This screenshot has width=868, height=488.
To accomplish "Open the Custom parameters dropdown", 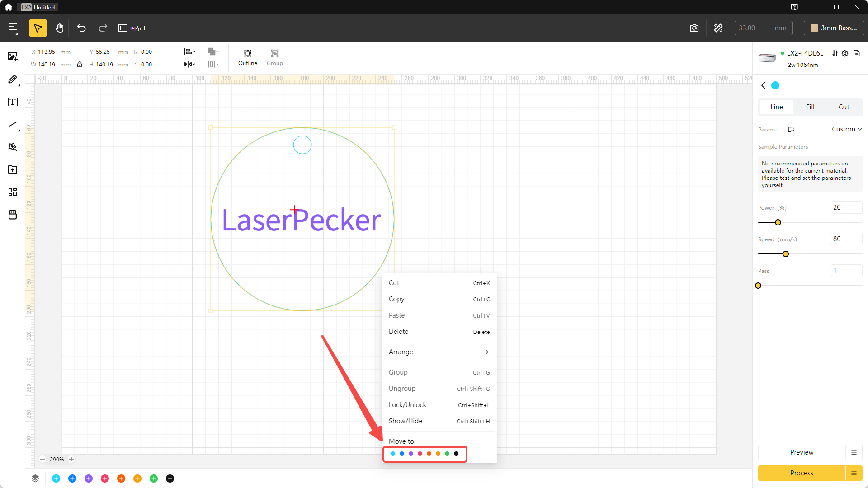I will click(846, 129).
